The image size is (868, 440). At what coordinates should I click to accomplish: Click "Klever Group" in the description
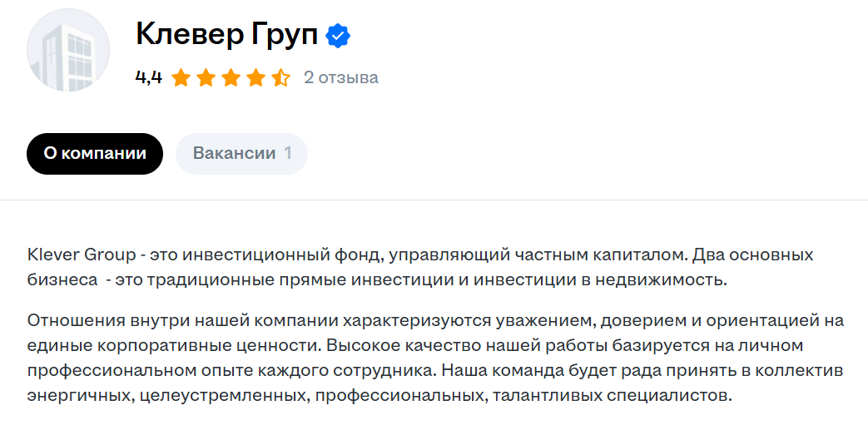80,254
